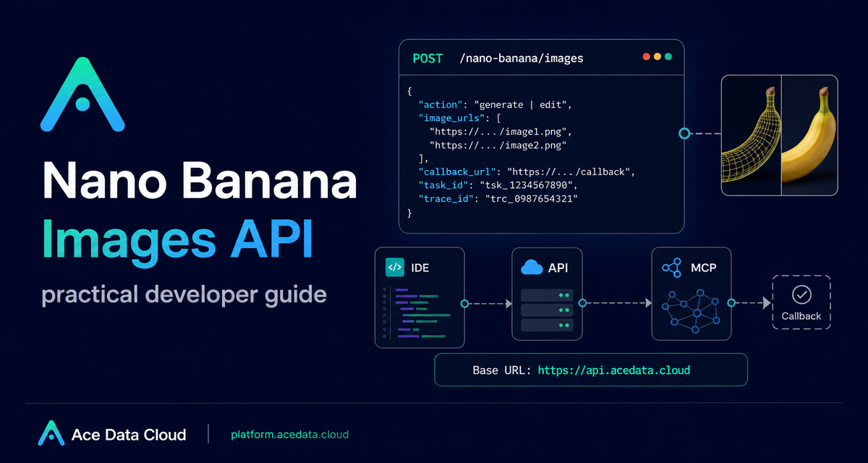
Task: Click the "Images API" gradient heading
Action: coord(177,239)
